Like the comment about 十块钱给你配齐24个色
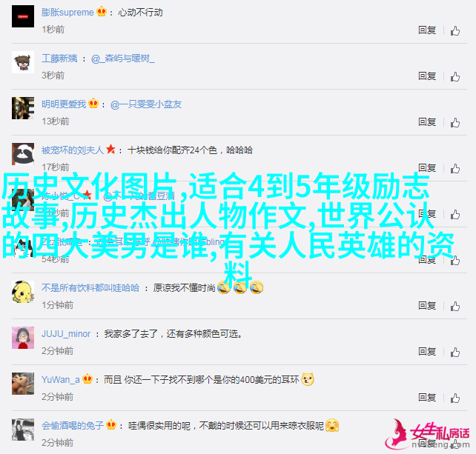The height and width of the screenshot is (454, 476). (x=454, y=168)
